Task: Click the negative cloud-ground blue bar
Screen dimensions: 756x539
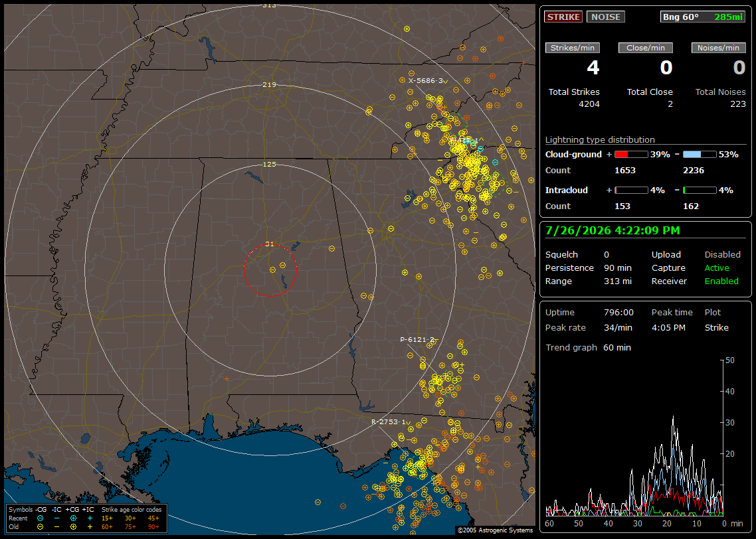Action: tap(699, 155)
